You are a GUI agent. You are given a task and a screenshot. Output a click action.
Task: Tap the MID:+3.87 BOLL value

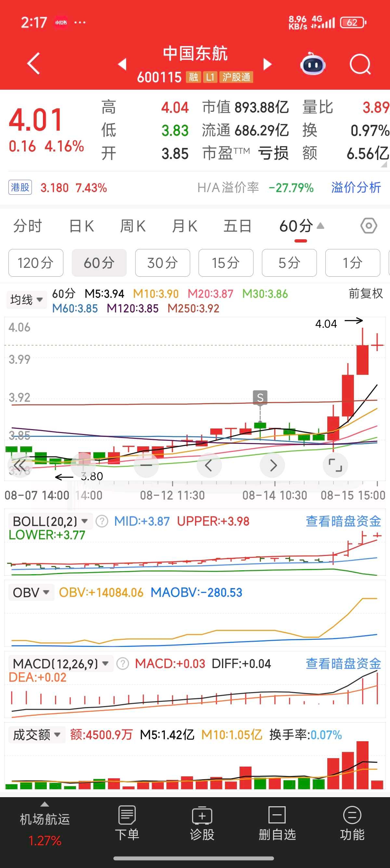(142, 521)
